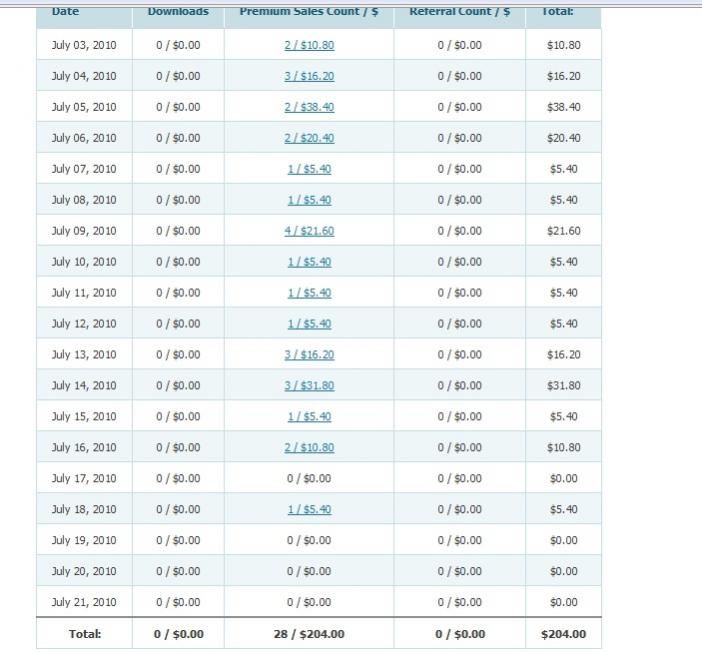Click July 03 downloads cell 0 / $0.00
Image resolution: width=702 pixels, height=652 pixels.
click(x=178, y=45)
